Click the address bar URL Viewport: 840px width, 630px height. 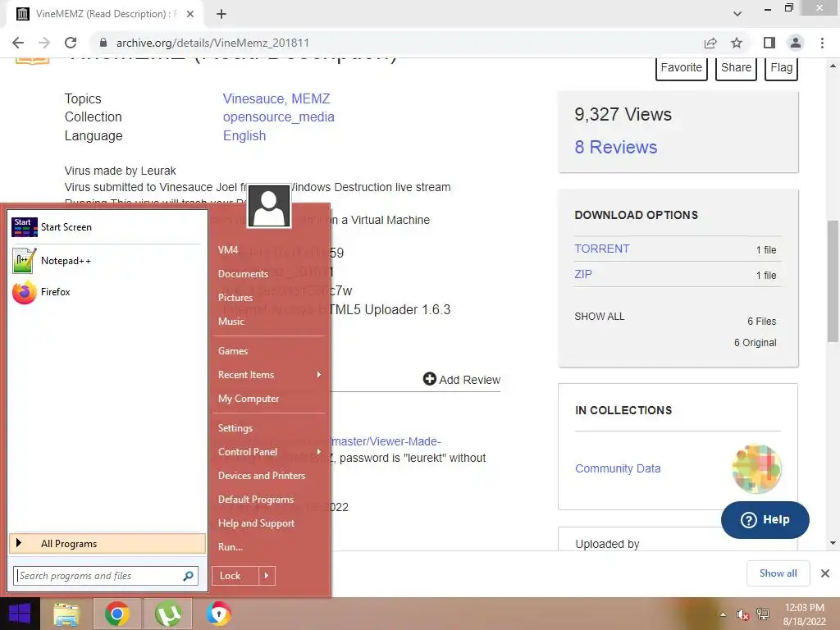click(x=212, y=43)
